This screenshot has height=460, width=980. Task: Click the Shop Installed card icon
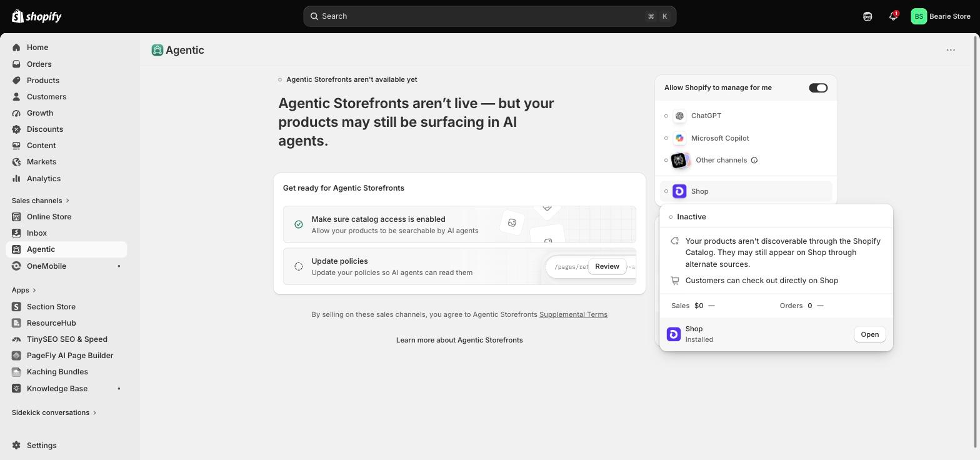pos(674,334)
